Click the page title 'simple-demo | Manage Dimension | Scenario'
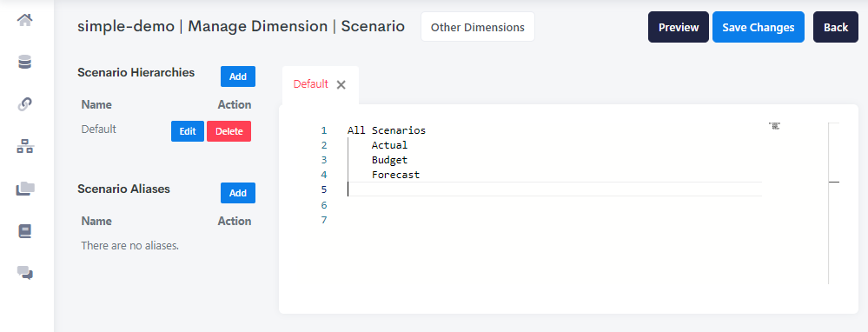Screen dimensions: 868x332 pos(241,27)
